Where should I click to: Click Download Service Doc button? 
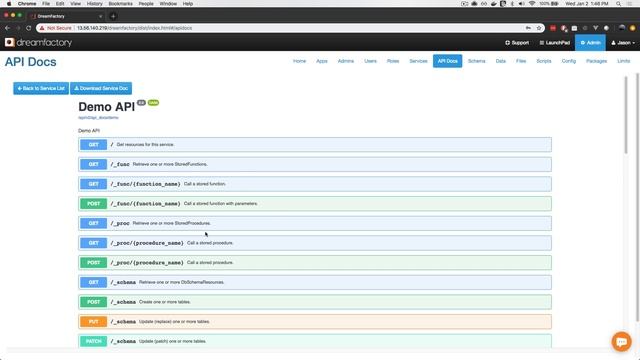(x=101, y=88)
